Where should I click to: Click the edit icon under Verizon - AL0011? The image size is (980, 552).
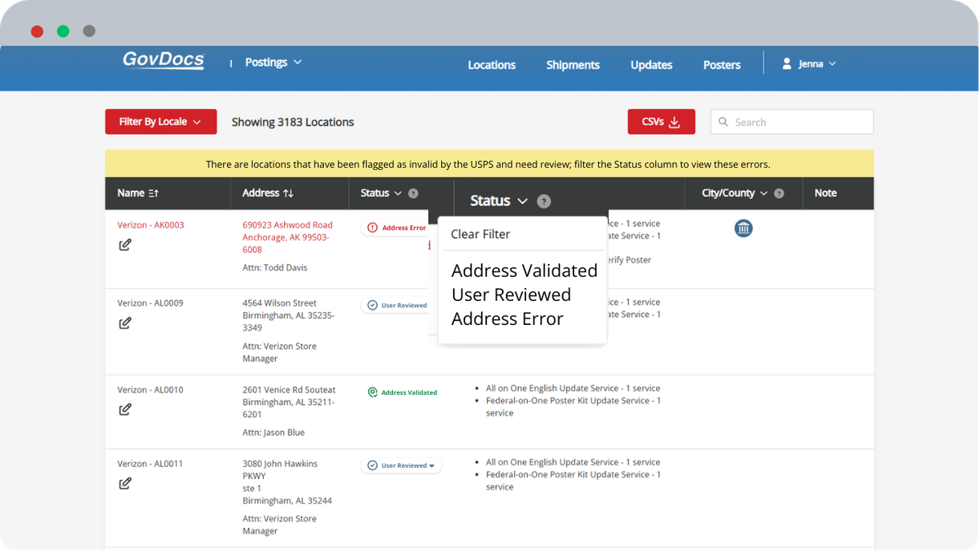125,484
